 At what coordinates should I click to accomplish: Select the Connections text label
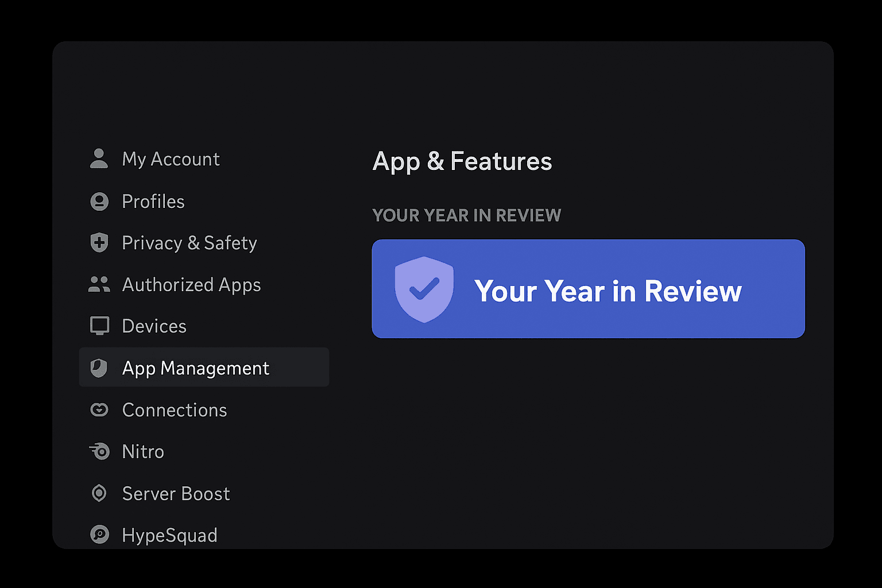(175, 410)
